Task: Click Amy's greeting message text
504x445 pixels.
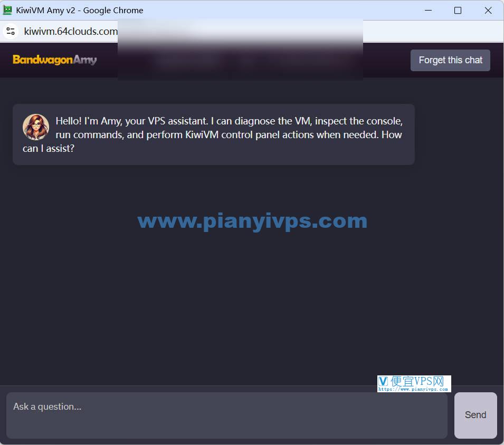Action: tap(213, 134)
